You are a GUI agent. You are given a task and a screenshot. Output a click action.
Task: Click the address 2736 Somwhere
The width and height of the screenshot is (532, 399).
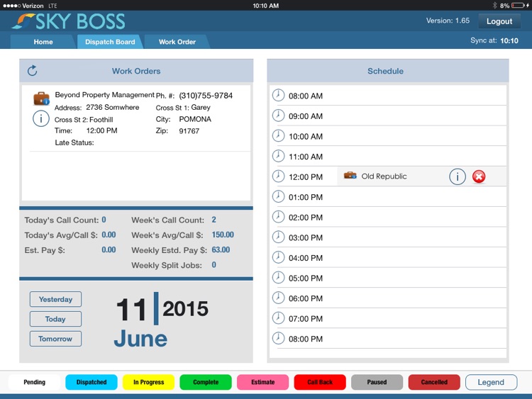pos(112,107)
